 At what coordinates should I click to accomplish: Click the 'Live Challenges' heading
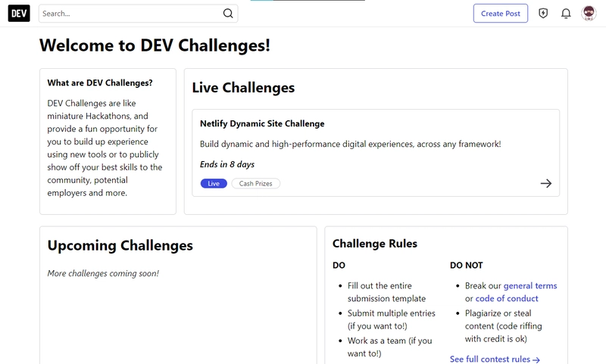pos(243,88)
